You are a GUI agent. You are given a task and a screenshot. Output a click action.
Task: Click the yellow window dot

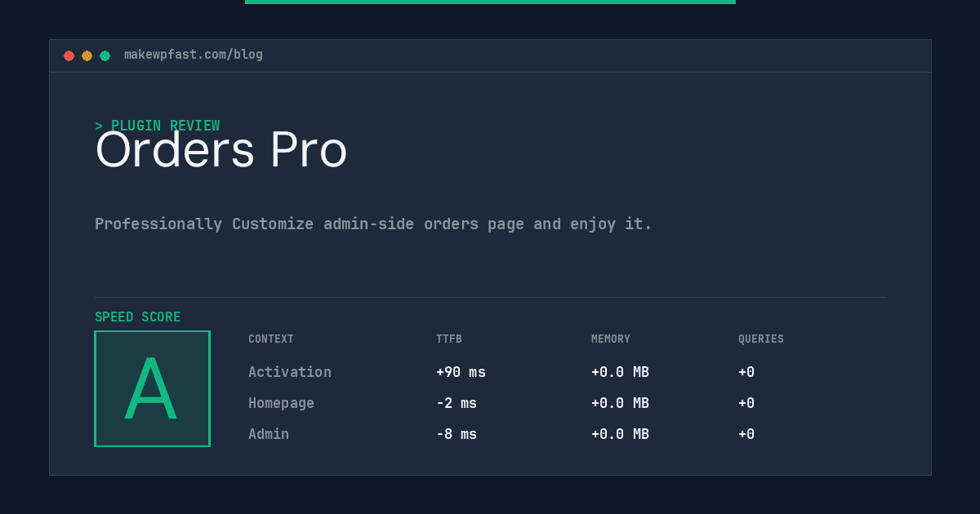[87, 55]
